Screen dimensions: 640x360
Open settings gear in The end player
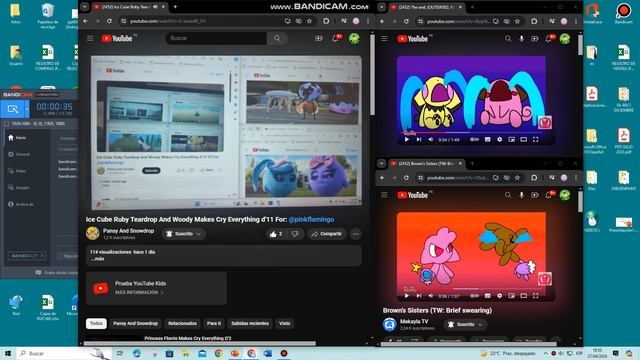click(x=499, y=140)
